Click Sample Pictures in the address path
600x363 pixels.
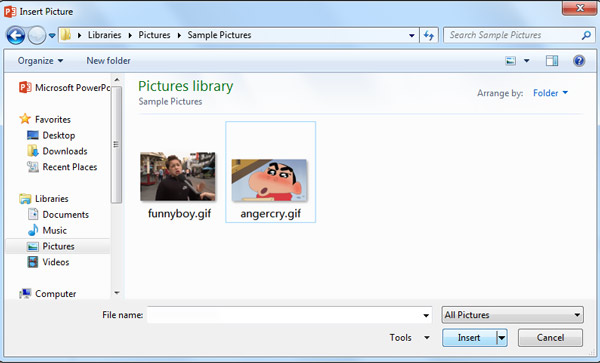pos(219,35)
